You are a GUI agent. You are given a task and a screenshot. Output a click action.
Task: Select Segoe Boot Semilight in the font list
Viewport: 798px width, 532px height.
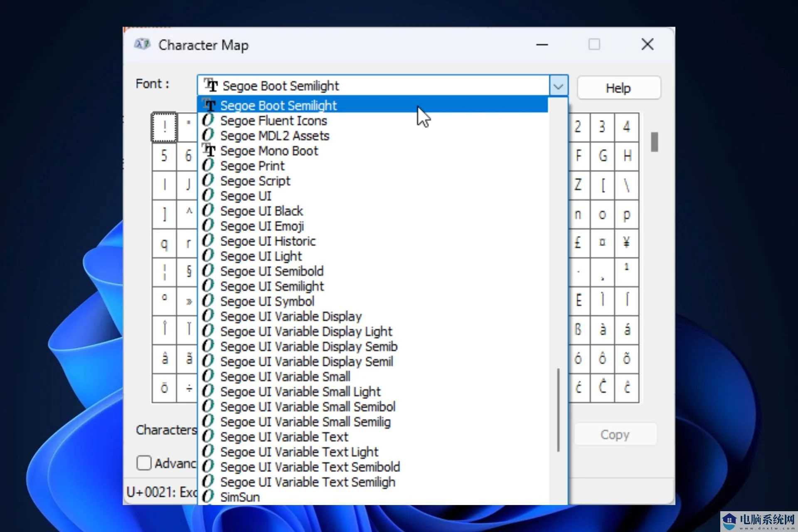tap(373, 105)
